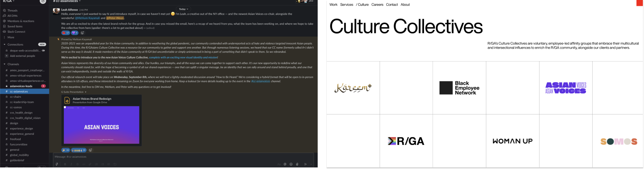The image size is (644, 169).
Task: Open the Asian Voices presentation thumbnail
Action: (101, 125)
